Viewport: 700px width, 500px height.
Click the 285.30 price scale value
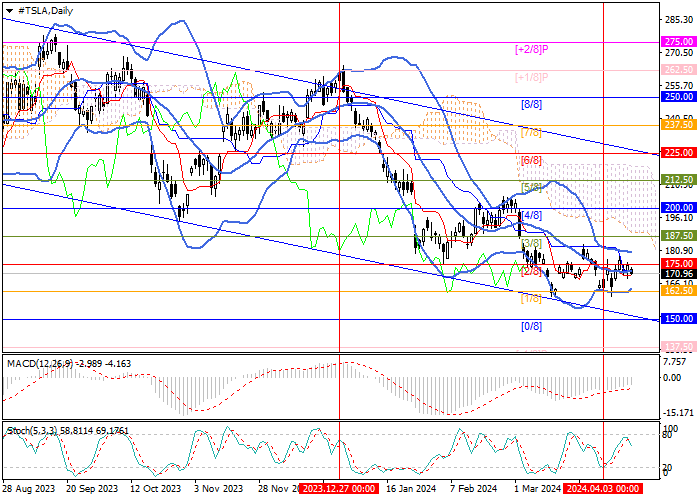tap(678, 20)
